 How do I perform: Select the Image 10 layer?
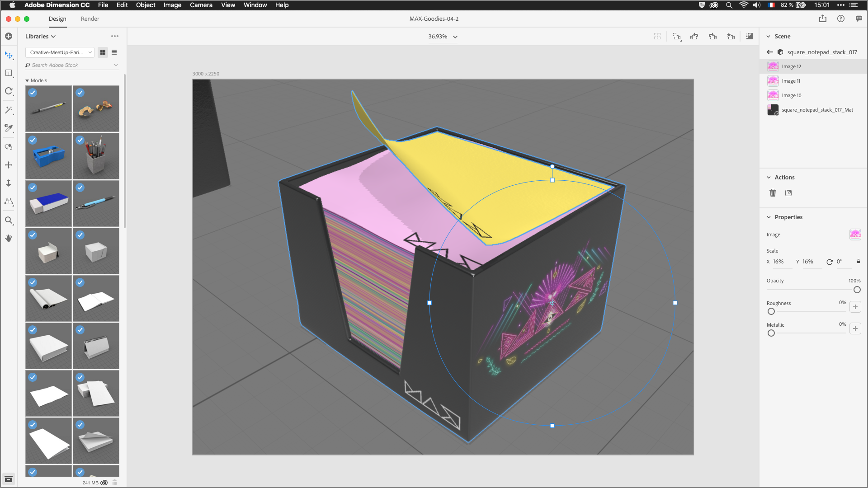[x=813, y=95]
